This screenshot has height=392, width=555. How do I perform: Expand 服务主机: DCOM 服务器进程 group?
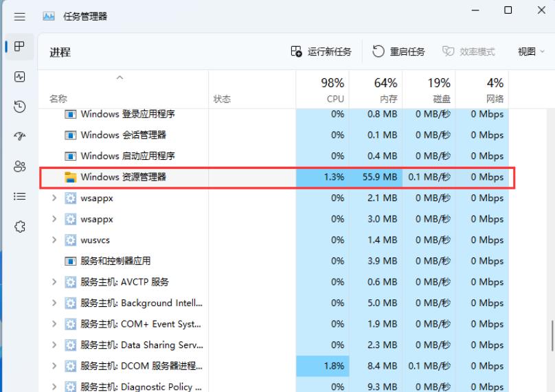(54, 366)
